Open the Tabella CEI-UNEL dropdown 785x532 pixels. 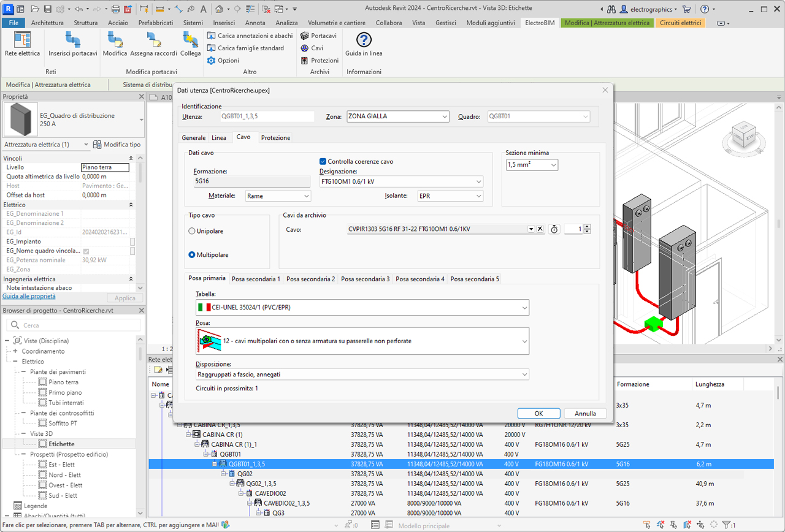[x=362, y=307]
